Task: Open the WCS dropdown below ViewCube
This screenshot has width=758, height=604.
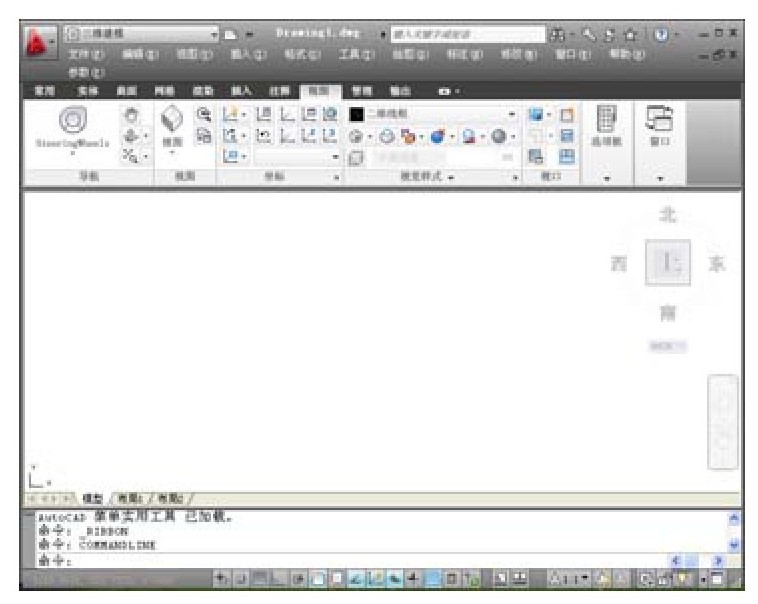Action: [668, 346]
